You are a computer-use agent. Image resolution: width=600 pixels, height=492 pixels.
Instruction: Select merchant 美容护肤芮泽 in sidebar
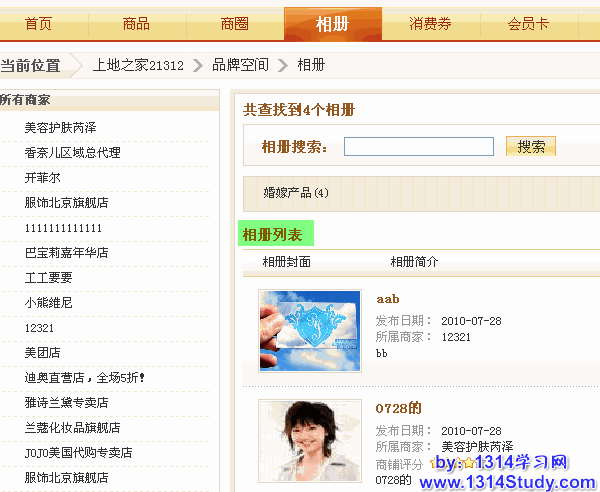pyautogui.click(x=60, y=128)
